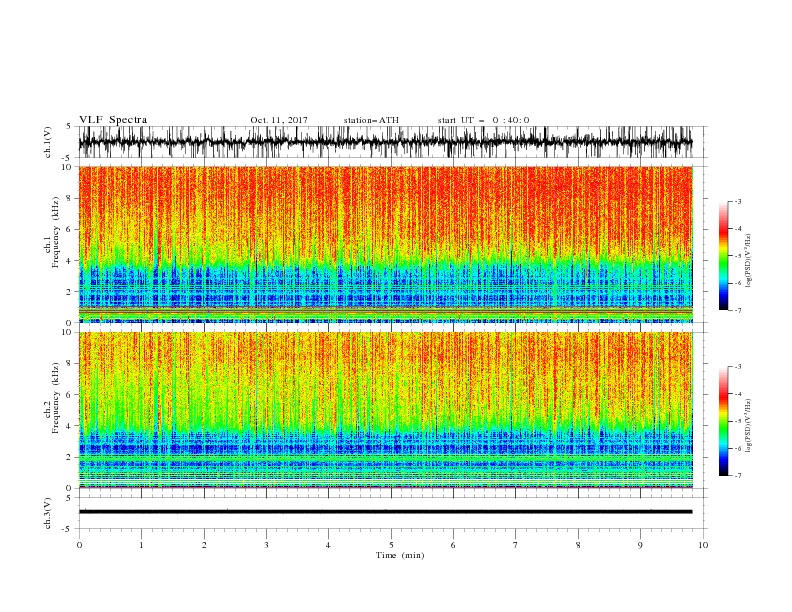Viewport: 792px width, 612px height.
Task: Click the lower 'log(PSD)(V²/Hz)' colorbar label
Action: [x=748, y=424]
